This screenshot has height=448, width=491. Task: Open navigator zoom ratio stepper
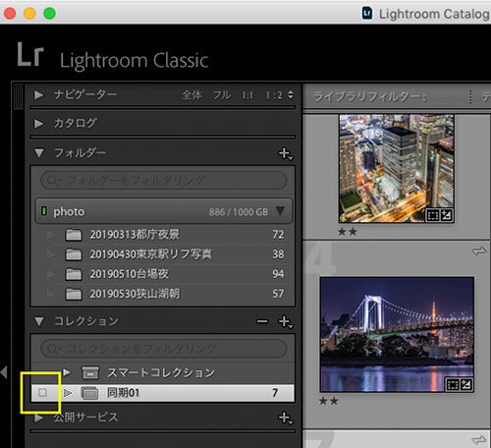[x=291, y=95]
